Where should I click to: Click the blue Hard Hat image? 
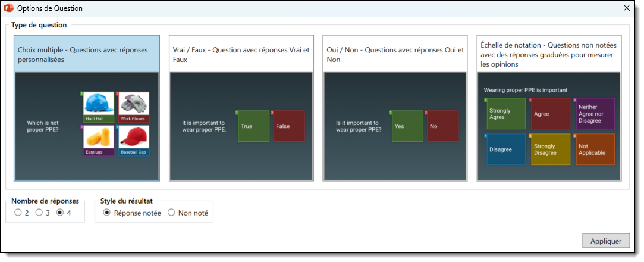(98, 105)
